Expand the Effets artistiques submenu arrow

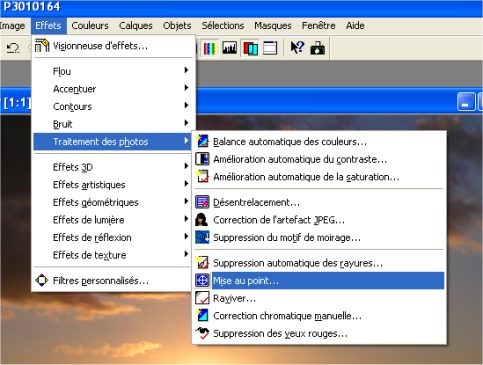click(186, 184)
